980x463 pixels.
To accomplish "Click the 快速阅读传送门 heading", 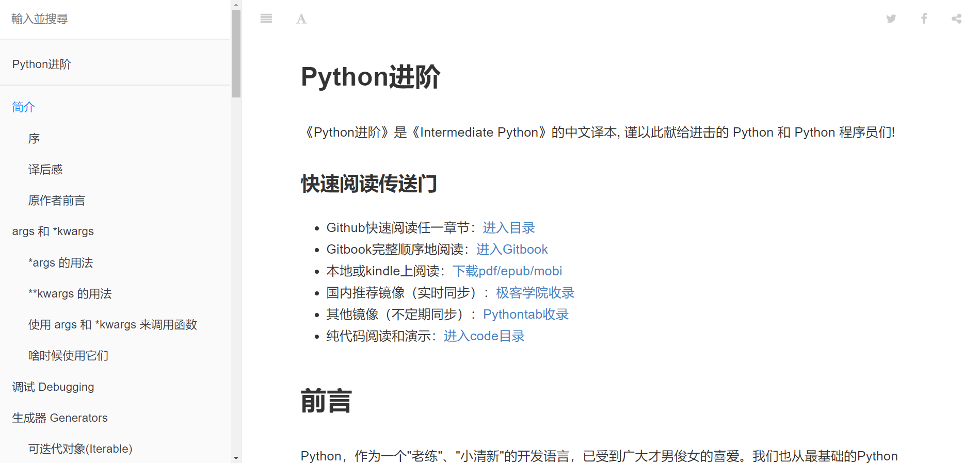I will (x=369, y=184).
